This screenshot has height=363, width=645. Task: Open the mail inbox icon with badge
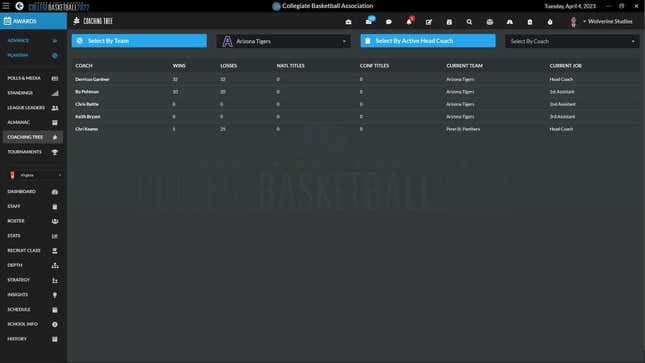[369, 21]
